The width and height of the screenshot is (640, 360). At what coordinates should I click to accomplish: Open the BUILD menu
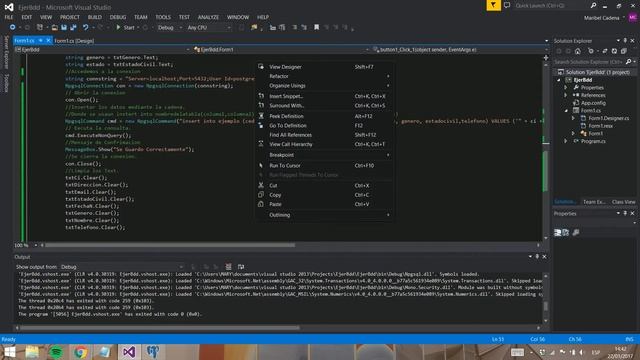coord(95,17)
